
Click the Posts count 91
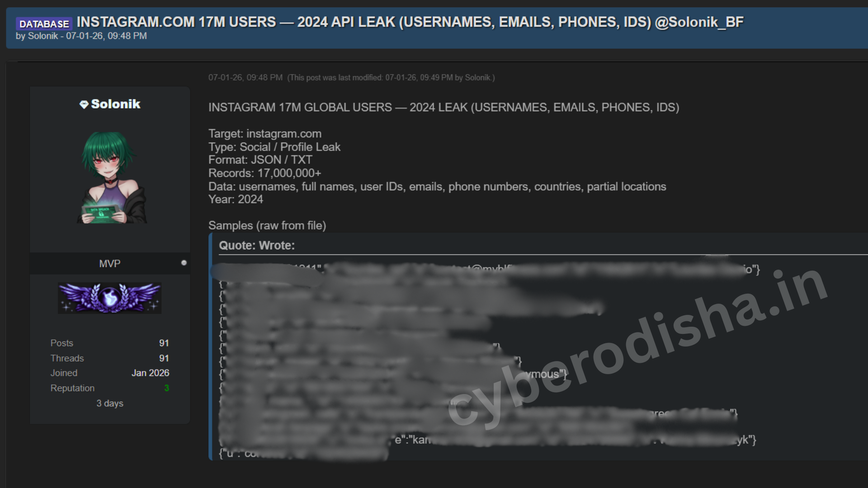tap(164, 343)
